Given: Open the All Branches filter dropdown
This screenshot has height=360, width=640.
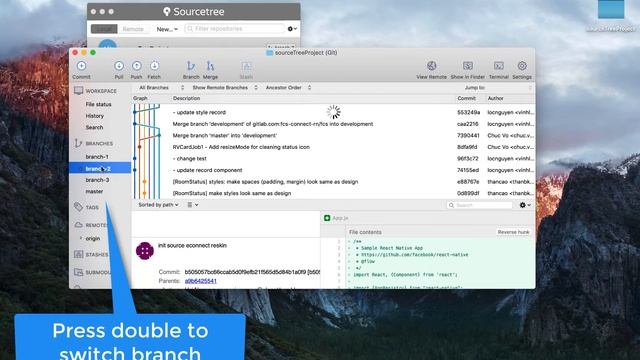Looking at the screenshot, I should point(162,87).
